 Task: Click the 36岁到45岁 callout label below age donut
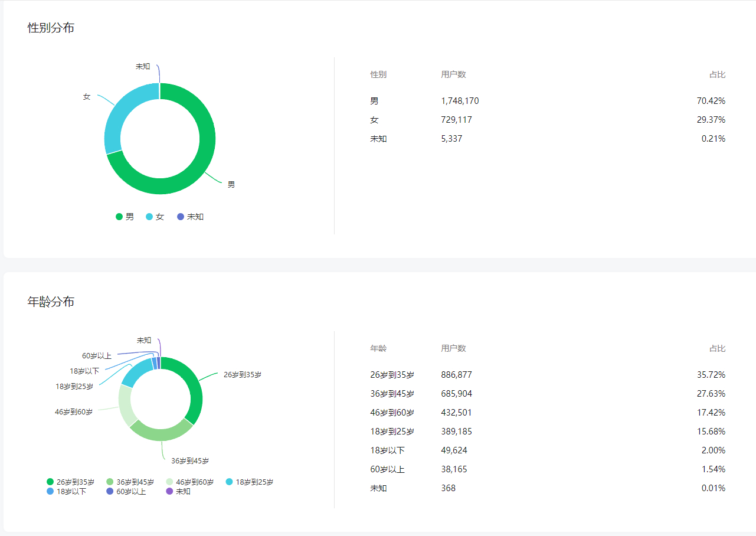click(x=190, y=460)
